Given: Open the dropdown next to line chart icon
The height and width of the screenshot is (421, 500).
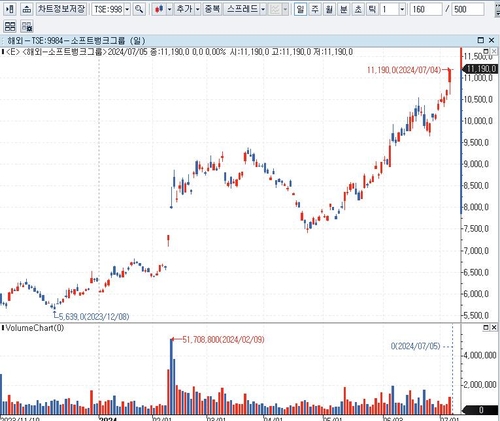Looking at the screenshot, I should coord(285,9).
